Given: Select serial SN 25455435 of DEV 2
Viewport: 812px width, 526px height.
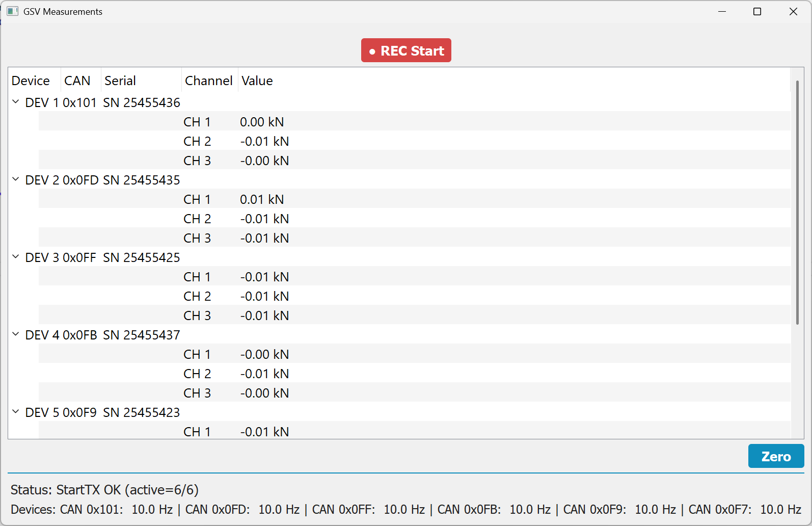Looking at the screenshot, I should 142,180.
